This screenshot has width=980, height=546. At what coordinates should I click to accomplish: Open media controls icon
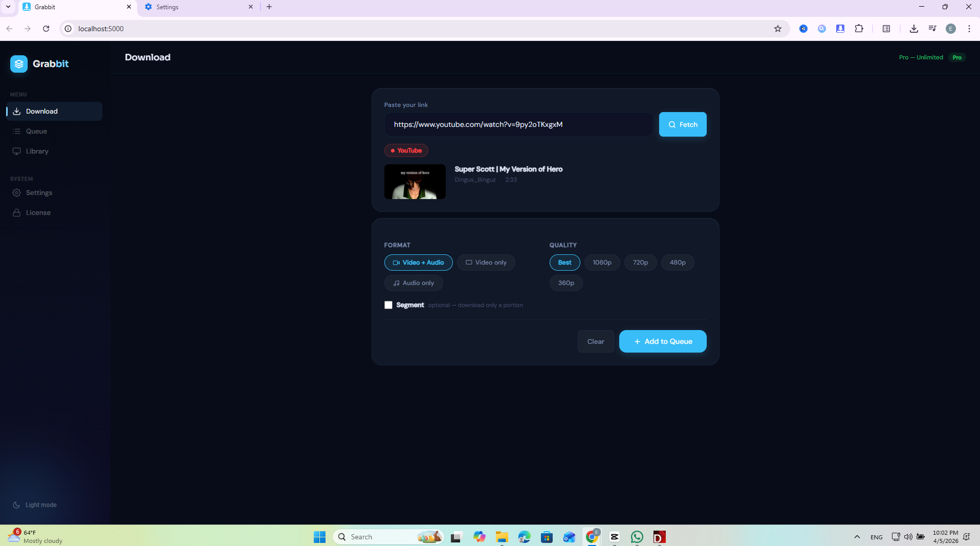(932, 29)
